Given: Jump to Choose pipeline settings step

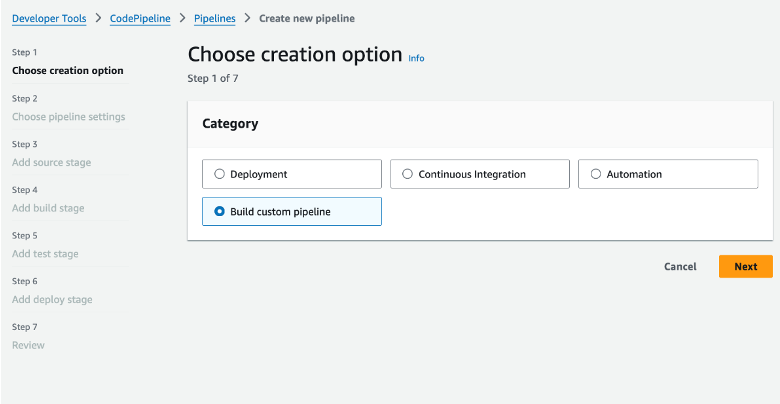Looking at the screenshot, I should (68, 117).
